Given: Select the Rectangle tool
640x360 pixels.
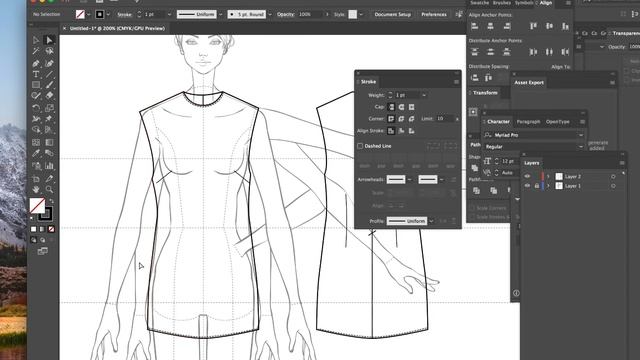Looking at the screenshot, I should tap(36, 85).
